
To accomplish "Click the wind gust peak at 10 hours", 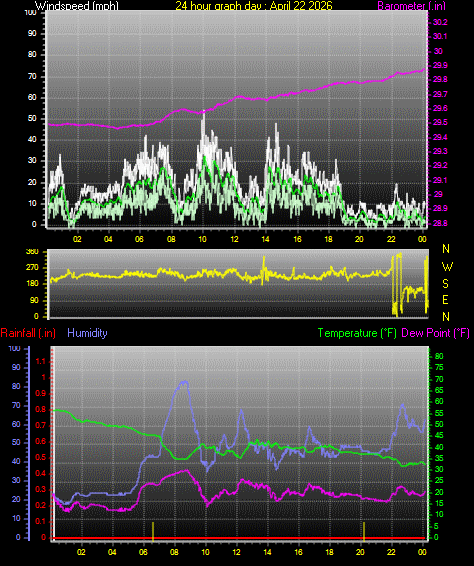I will tap(204, 116).
